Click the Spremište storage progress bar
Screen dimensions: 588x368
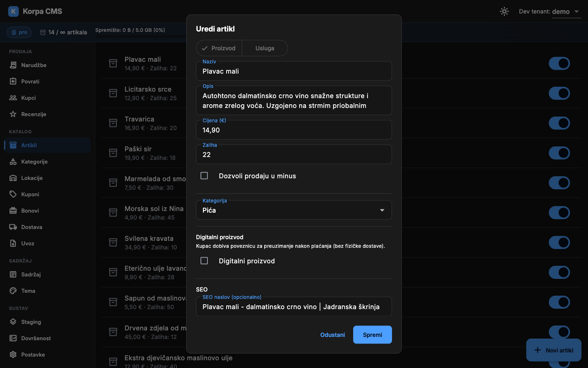coord(140,36)
